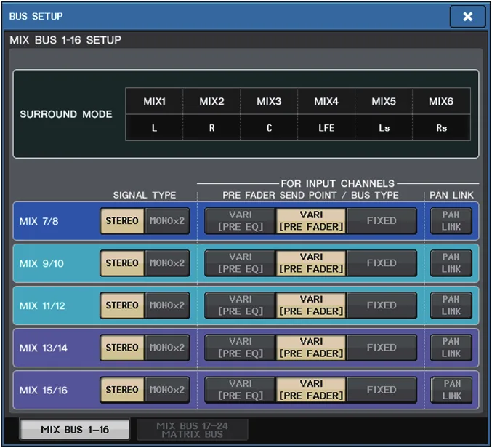
Task: Click the FOR INPUT CHANNELS heading
Action: coord(338,183)
